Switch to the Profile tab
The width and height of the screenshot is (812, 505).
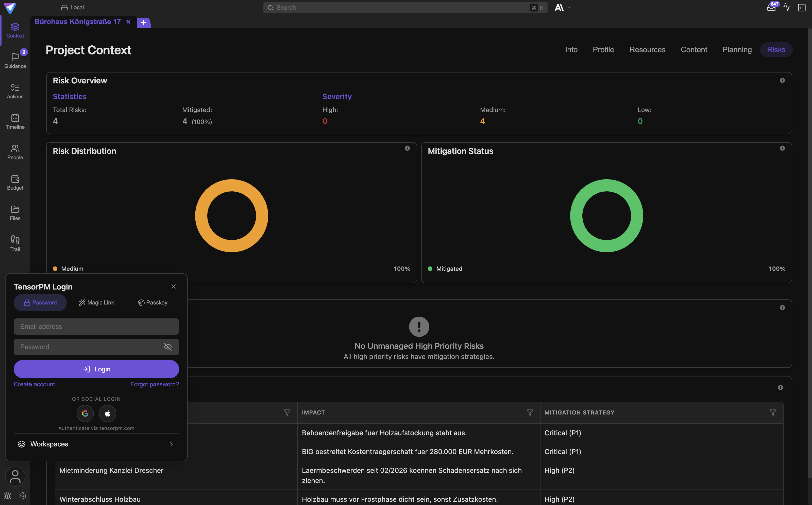(603, 49)
